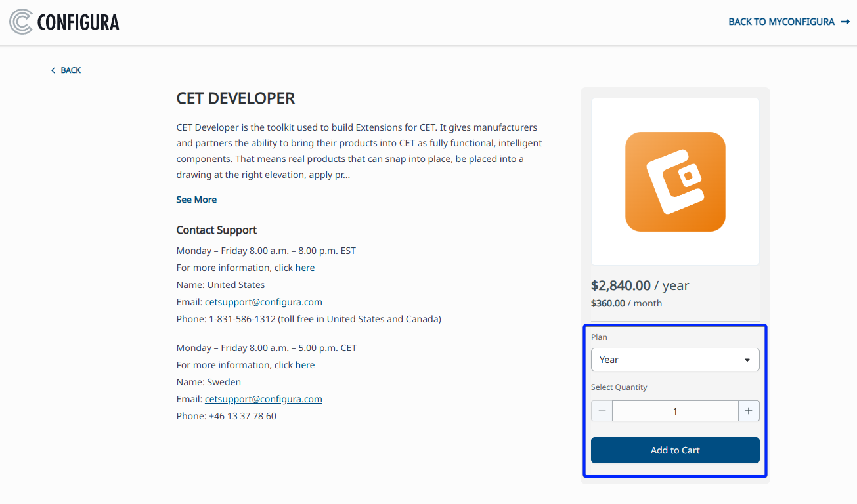Email cetsupport for United States support

click(x=263, y=302)
